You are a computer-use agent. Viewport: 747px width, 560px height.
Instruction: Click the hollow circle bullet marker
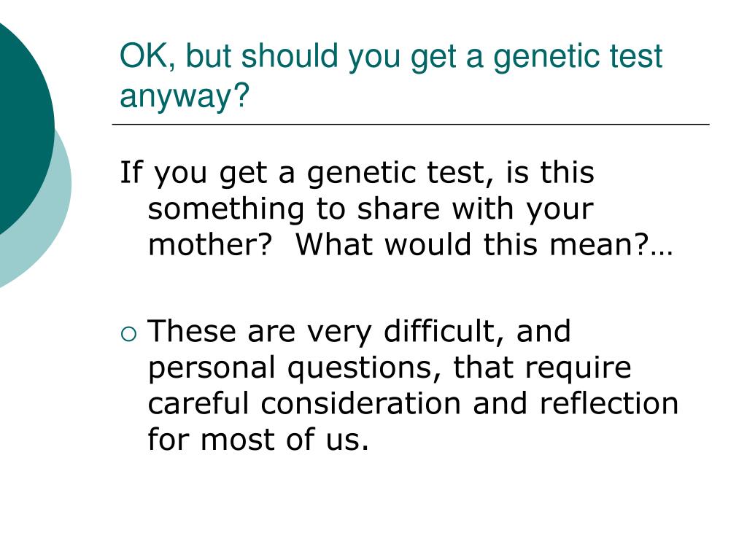click(128, 334)
